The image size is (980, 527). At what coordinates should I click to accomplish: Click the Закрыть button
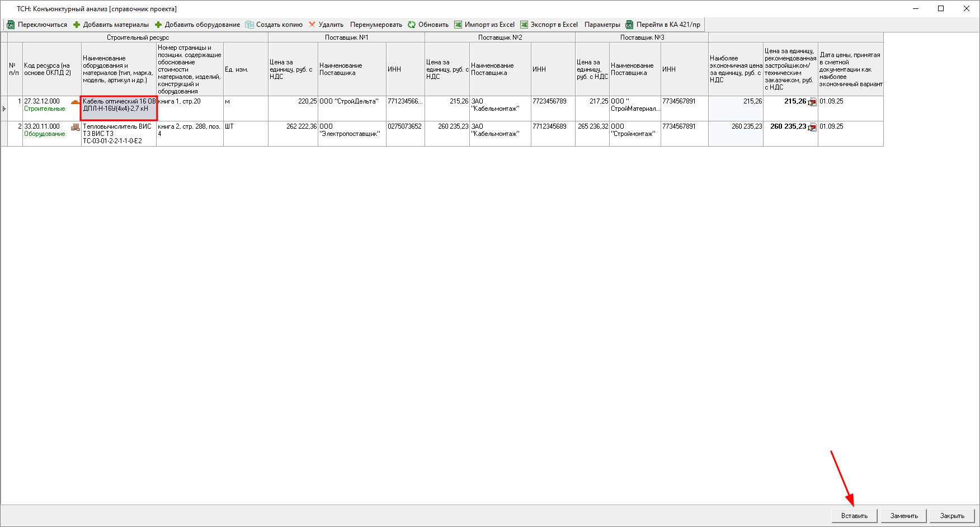[x=952, y=516]
